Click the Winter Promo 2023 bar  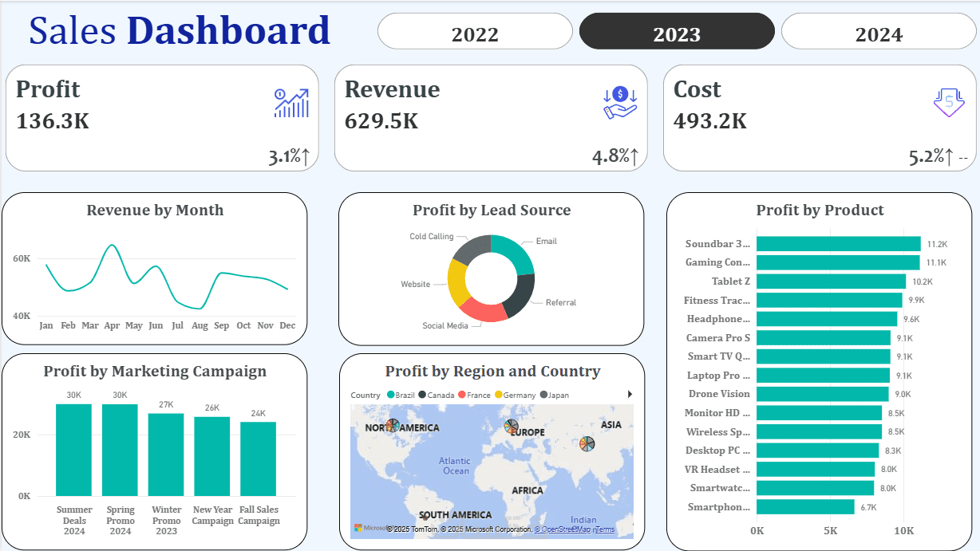[166, 455]
